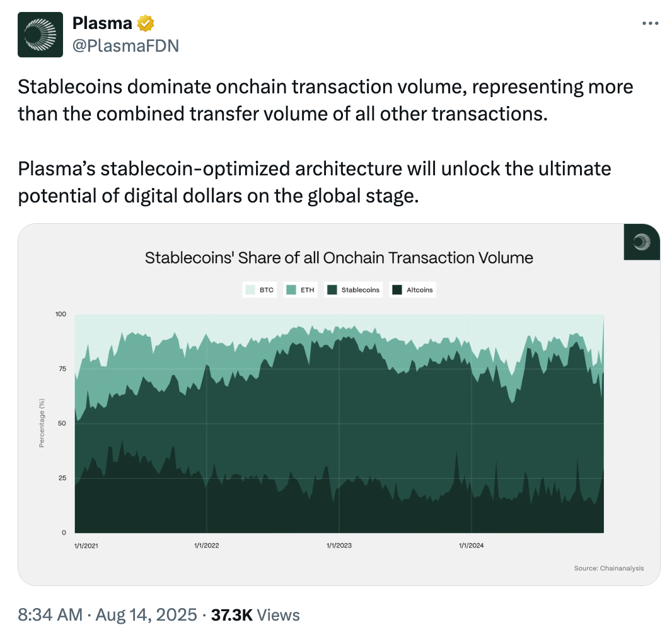Click the gold verified badge

pos(146,24)
